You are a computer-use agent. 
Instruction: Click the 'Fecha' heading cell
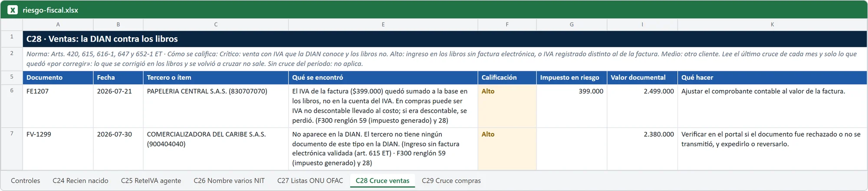pos(118,77)
